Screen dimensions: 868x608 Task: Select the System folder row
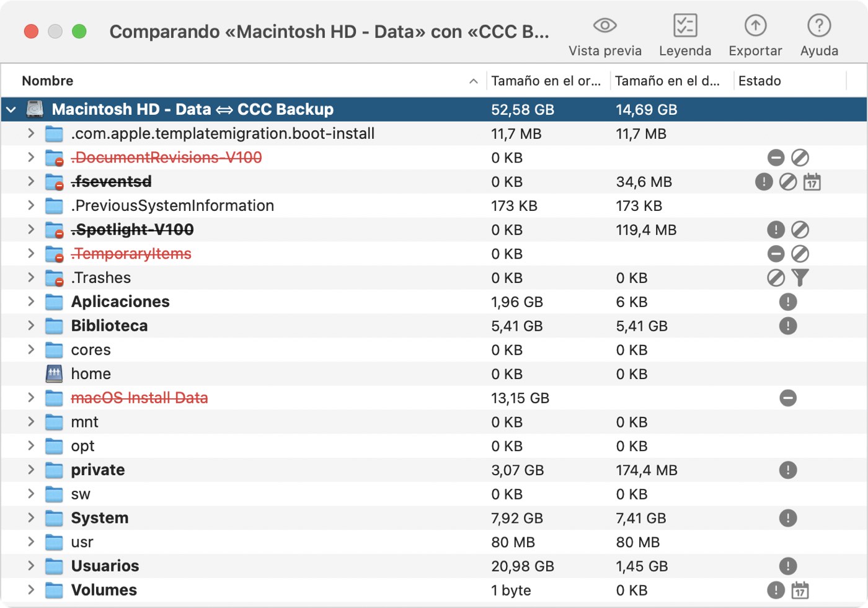[434, 518]
